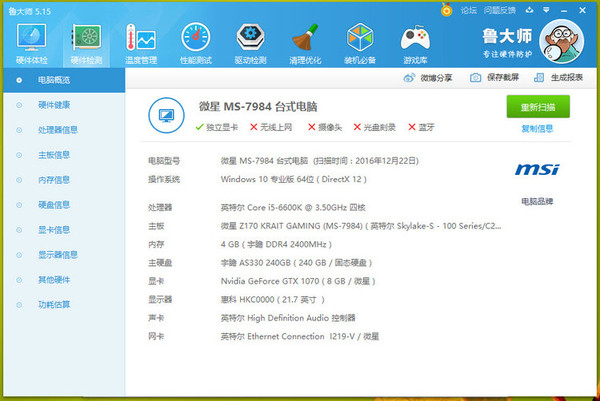
Task: Click 生成报表 to generate report
Action: click(558, 77)
